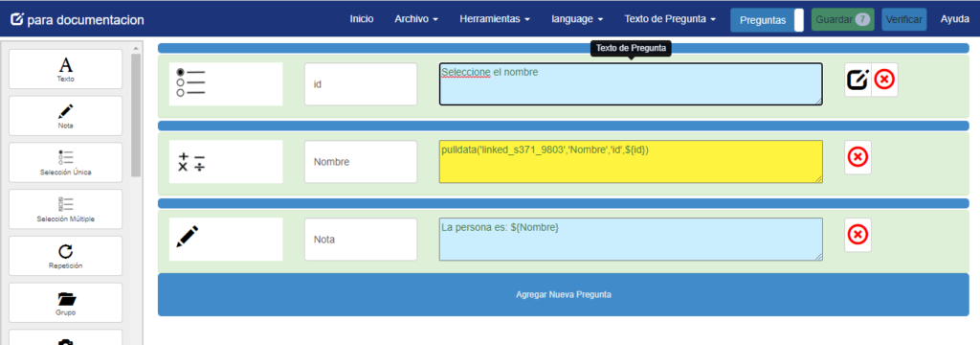
Task: Delete the Nombre calculation question
Action: point(857,157)
